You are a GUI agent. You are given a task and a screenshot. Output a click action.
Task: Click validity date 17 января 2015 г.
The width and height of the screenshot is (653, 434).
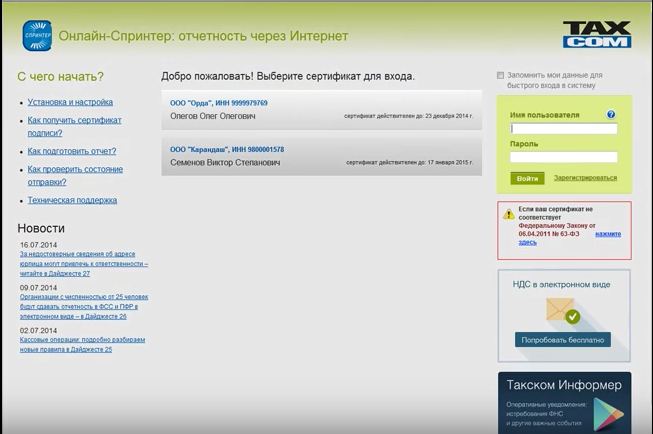click(450, 162)
